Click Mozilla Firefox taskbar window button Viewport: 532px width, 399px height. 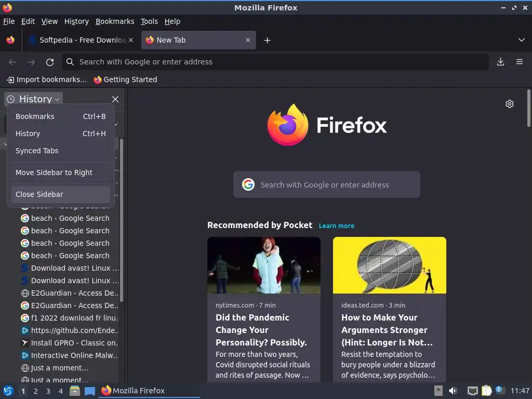149,391
